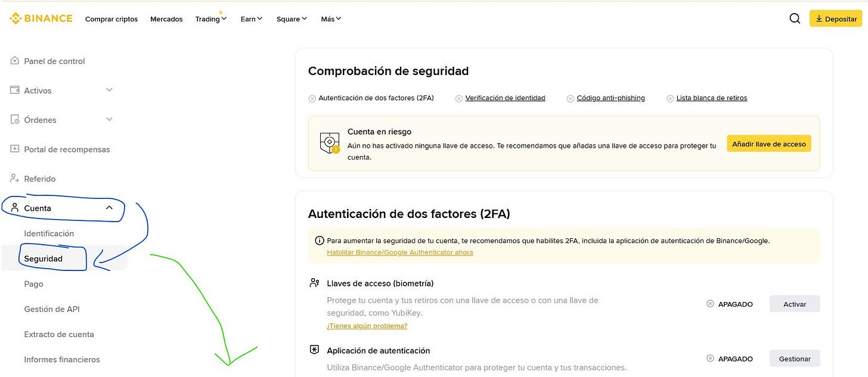Click the Llaves de acceso biometría icon
Viewport: 868px width, 377px height.
314,283
